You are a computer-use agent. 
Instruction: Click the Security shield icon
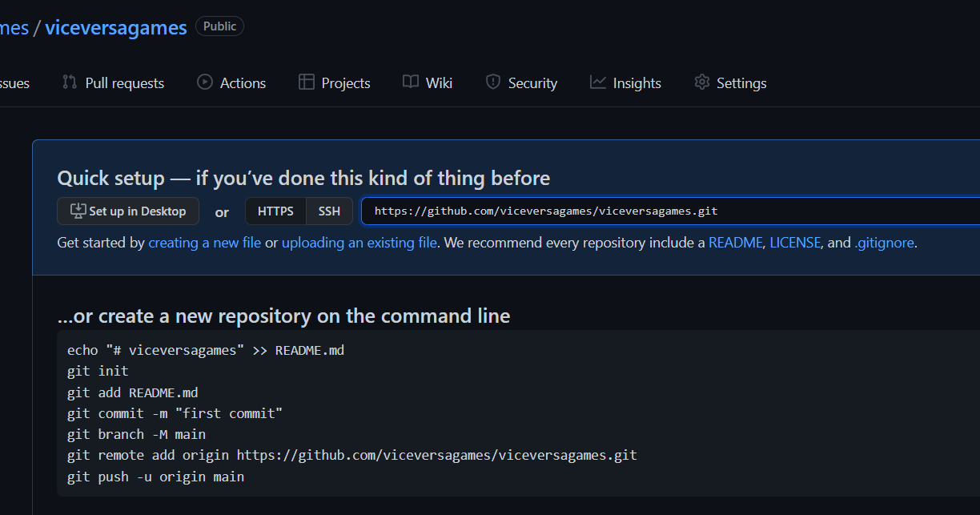click(x=493, y=82)
